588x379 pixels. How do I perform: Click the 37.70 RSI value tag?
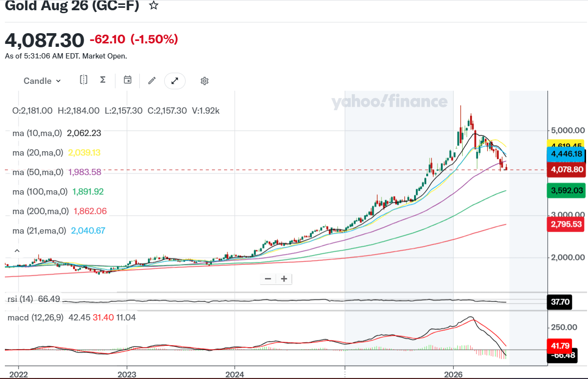(560, 302)
